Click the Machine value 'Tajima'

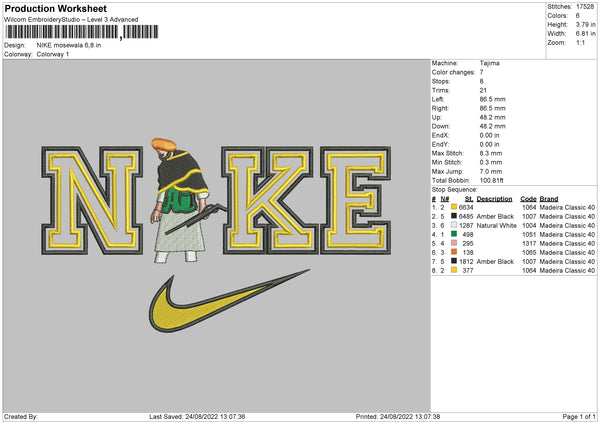tap(489, 63)
